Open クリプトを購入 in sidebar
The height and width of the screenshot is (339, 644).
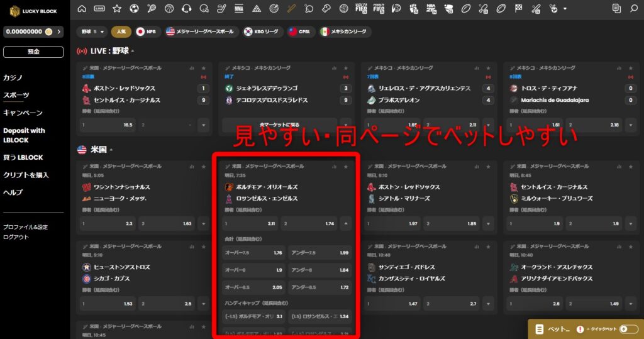click(x=26, y=175)
